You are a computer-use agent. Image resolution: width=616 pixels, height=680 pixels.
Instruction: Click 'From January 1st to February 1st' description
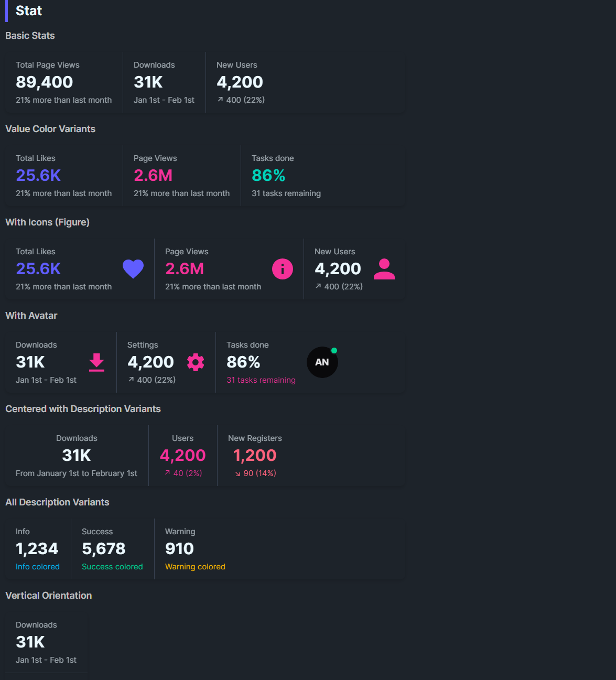pos(77,473)
